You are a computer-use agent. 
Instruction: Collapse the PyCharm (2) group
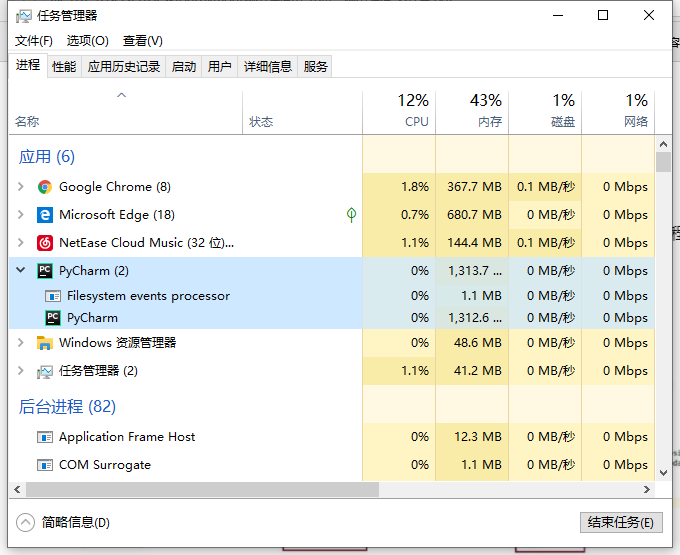[x=20, y=270]
